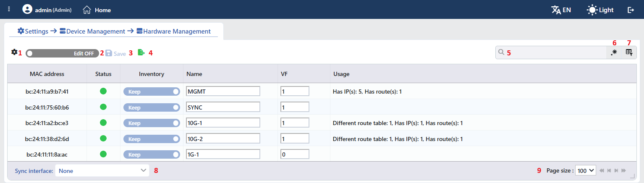644x183 pixels.
Task: Sort by VF column header
Action: coord(304,74)
